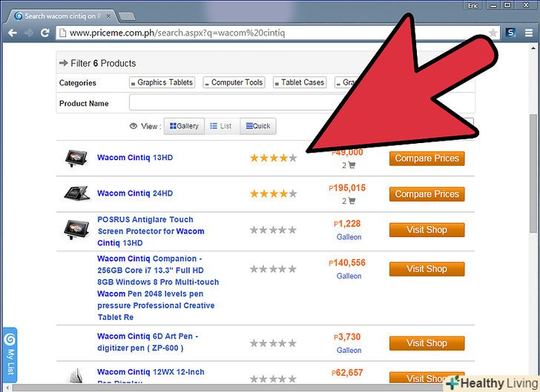Bookmark the page using the star icon

tap(493, 33)
